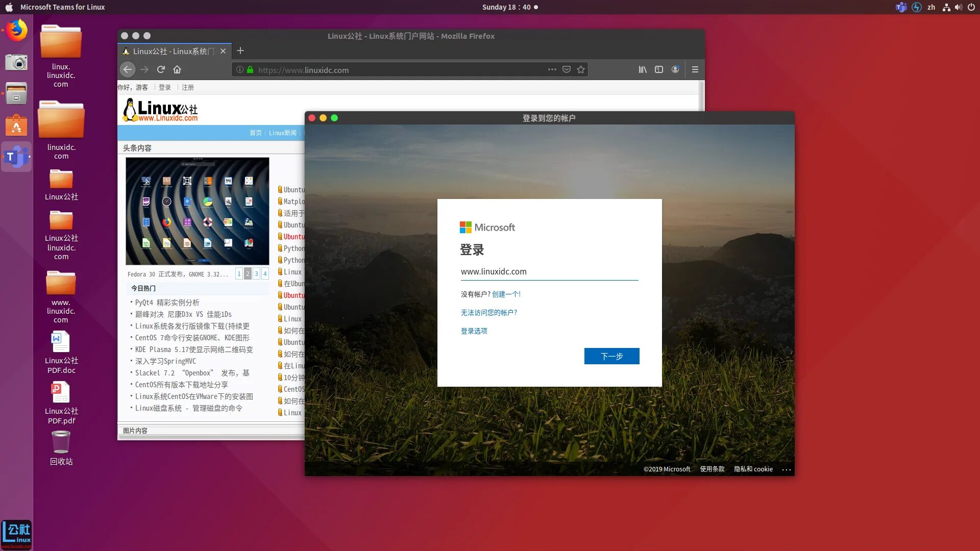This screenshot has height=551, width=980.
Task: Show site information icon in URL bar
Action: 239,69
